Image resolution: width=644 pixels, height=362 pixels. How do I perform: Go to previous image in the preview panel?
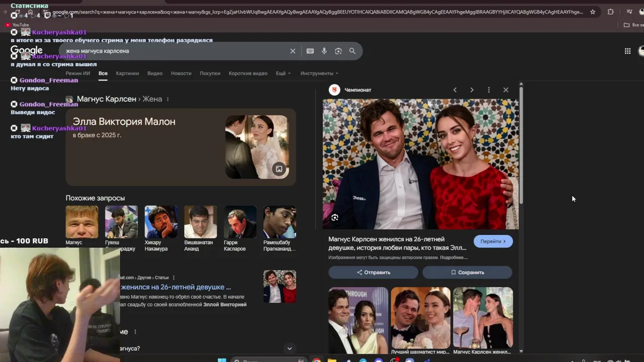(x=455, y=90)
